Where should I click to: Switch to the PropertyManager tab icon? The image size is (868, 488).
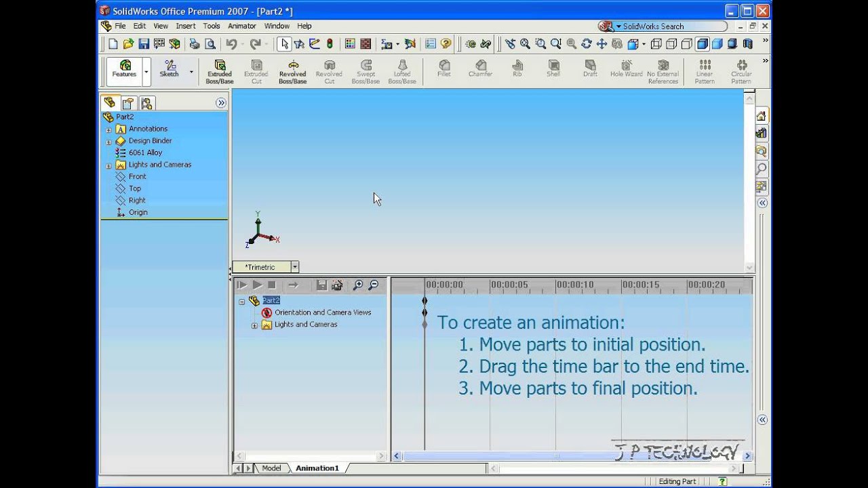128,103
